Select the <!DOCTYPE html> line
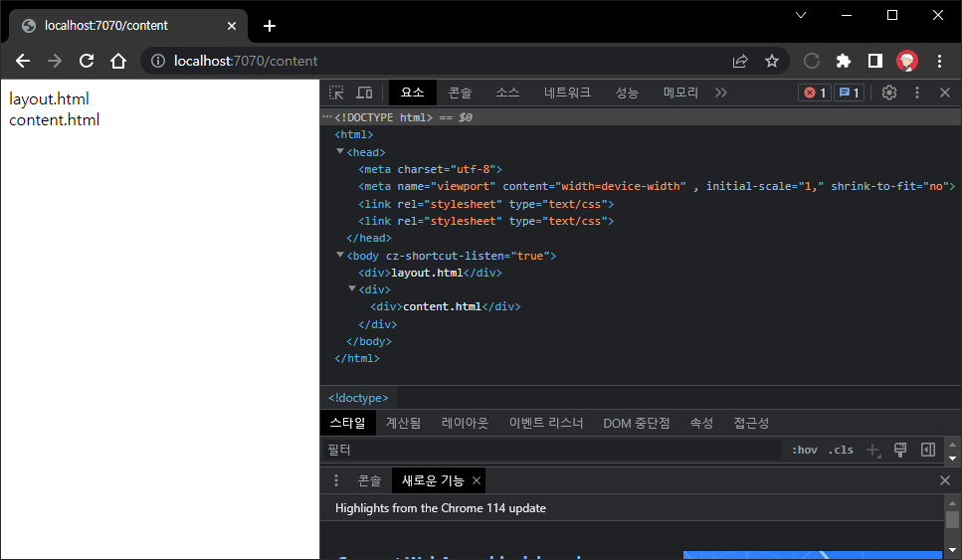 pyautogui.click(x=641, y=117)
